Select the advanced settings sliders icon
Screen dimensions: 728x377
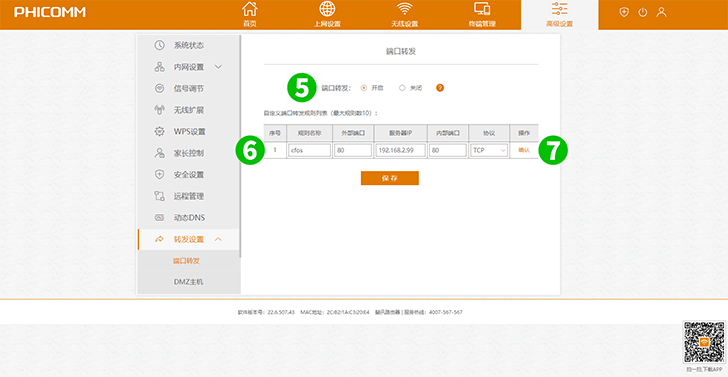559,9
